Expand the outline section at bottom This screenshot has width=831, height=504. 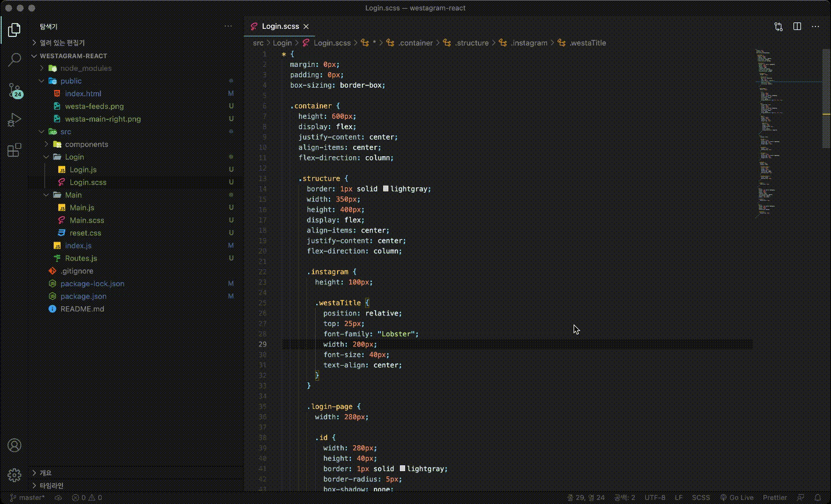[136, 473]
